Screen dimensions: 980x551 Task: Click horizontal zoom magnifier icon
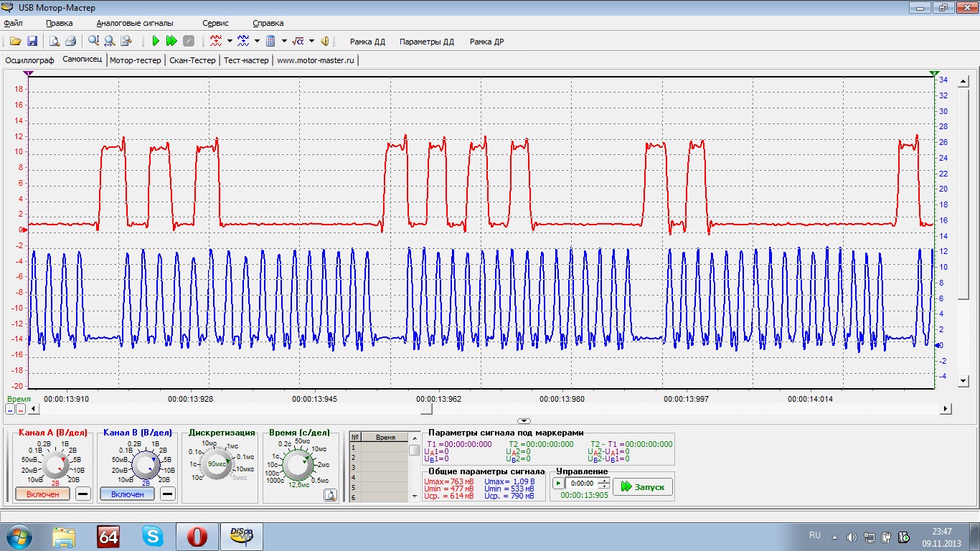point(109,42)
